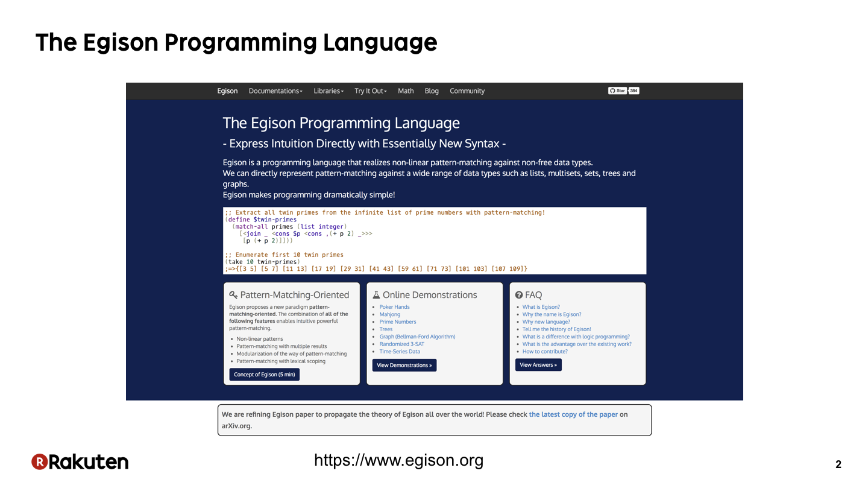Click Pattern-matching with lexical scoping item
The width and height of the screenshot is (868, 488).
click(x=281, y=361)
